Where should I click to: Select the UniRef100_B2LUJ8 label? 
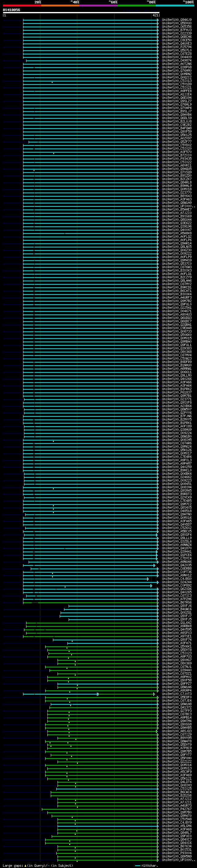(x=176, y=121)
